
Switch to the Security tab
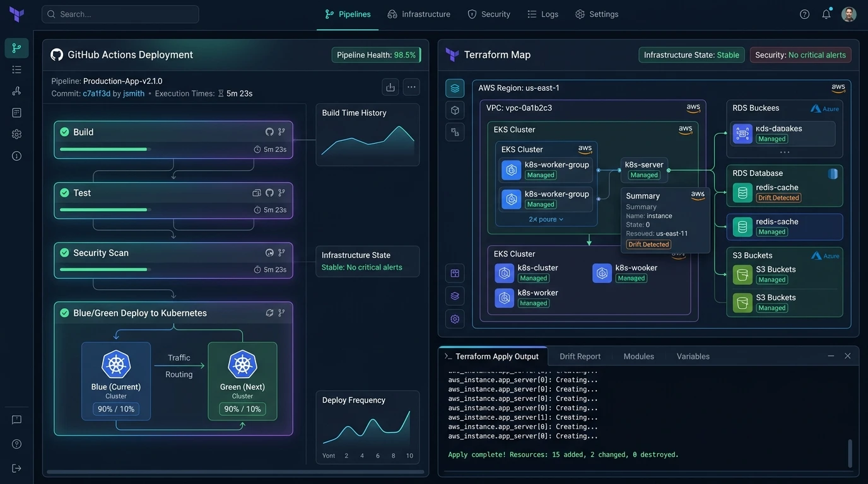coord(489,14)
